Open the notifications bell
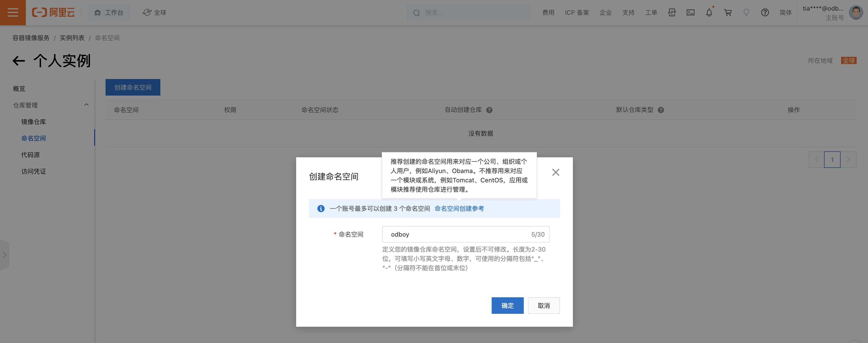868x343 pixels. pos(709,13)
